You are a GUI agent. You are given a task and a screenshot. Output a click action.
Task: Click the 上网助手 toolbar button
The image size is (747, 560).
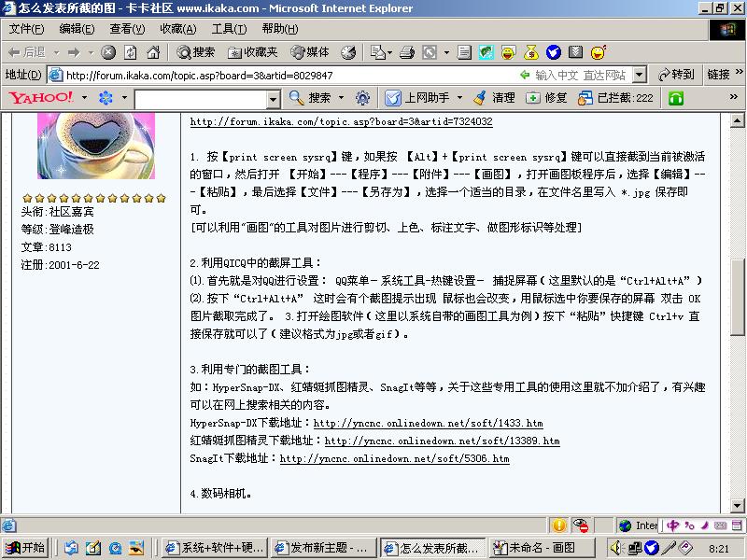pyautogui.click(x=417, y=98)
